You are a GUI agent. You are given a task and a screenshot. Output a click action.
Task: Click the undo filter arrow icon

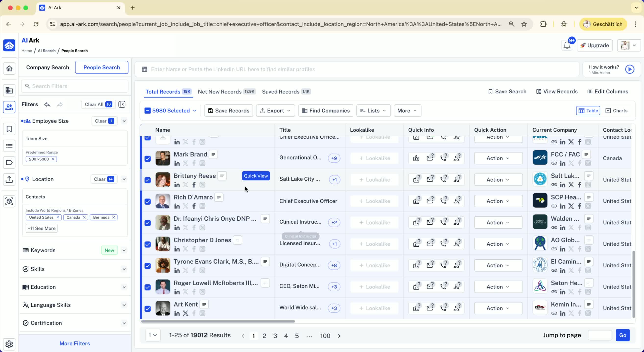click(x=47, y=104)
